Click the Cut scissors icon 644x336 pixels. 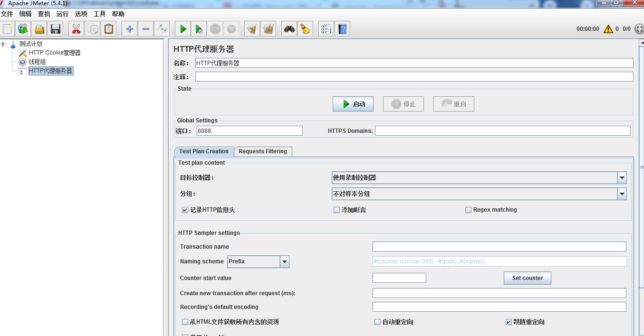point(76,29)
